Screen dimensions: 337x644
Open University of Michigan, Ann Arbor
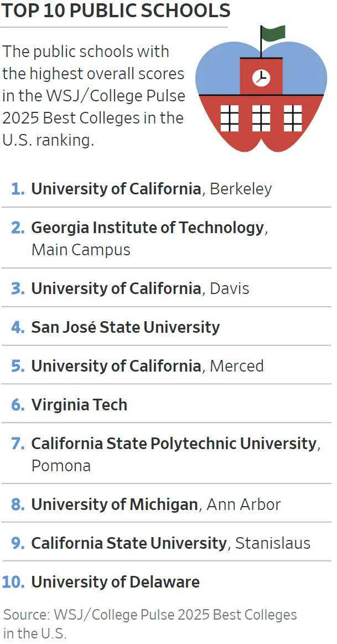click(155, 504)
